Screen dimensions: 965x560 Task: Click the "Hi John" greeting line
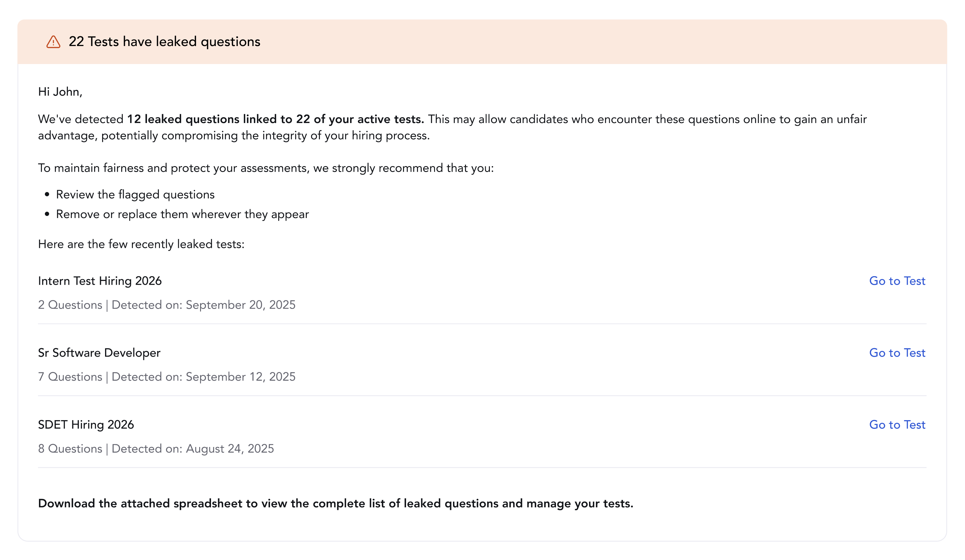pos(61,91)
